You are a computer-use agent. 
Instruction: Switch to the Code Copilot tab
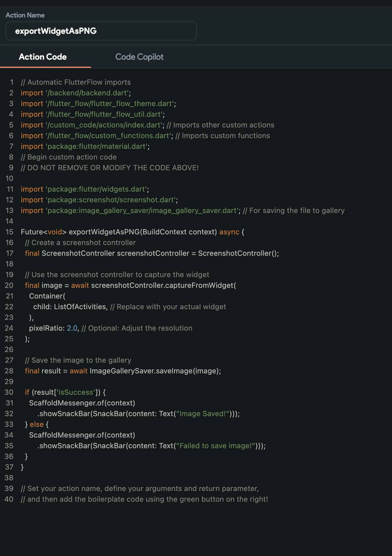click(139, 57)
